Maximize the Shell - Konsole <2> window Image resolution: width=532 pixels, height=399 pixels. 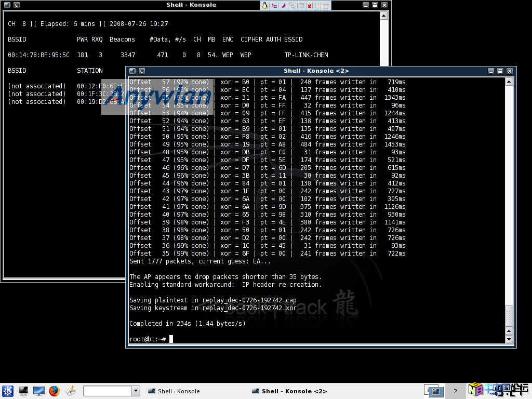click(x=500, y=71)
